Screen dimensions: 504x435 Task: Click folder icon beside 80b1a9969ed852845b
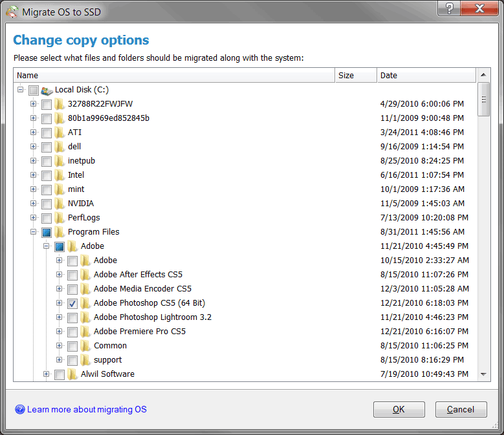pos(60,118)
